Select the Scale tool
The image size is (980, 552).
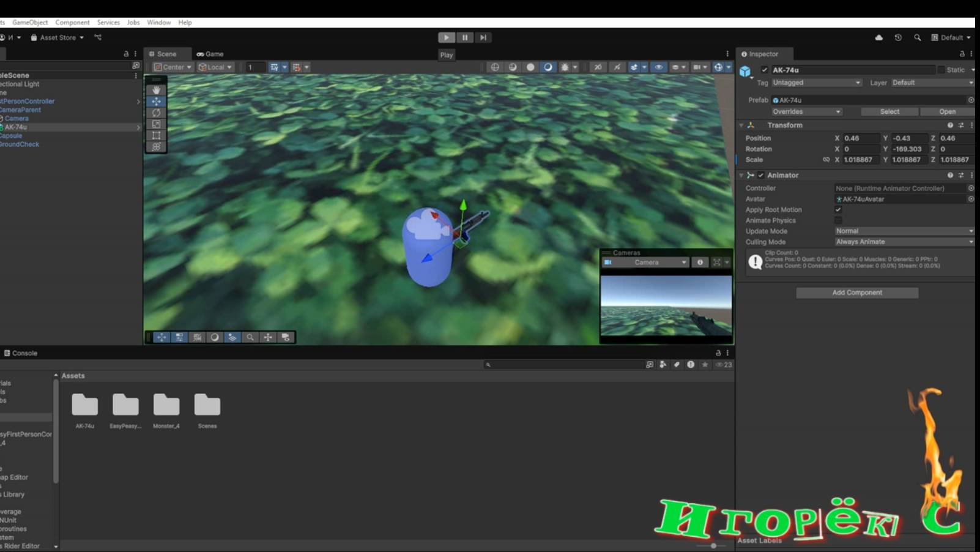tap(157, 125)
